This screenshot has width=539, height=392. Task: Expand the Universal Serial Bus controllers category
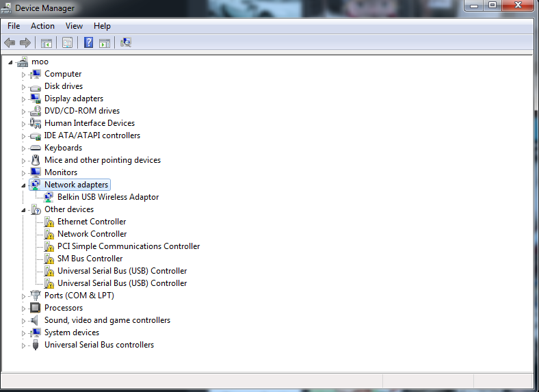pos(23,345)
